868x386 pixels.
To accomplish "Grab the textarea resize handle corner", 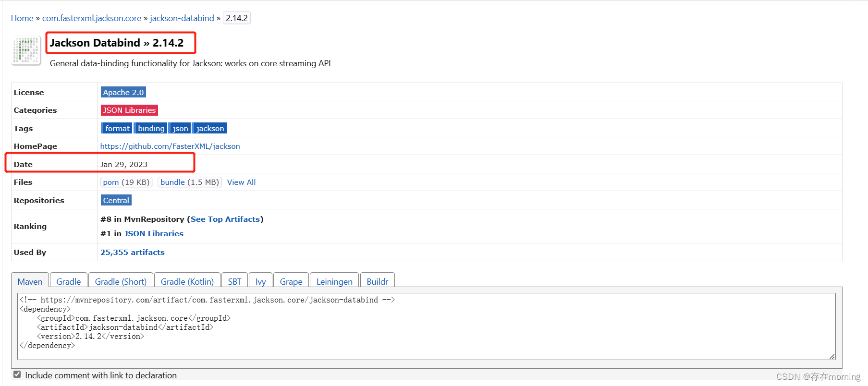I will coord(832,356).
